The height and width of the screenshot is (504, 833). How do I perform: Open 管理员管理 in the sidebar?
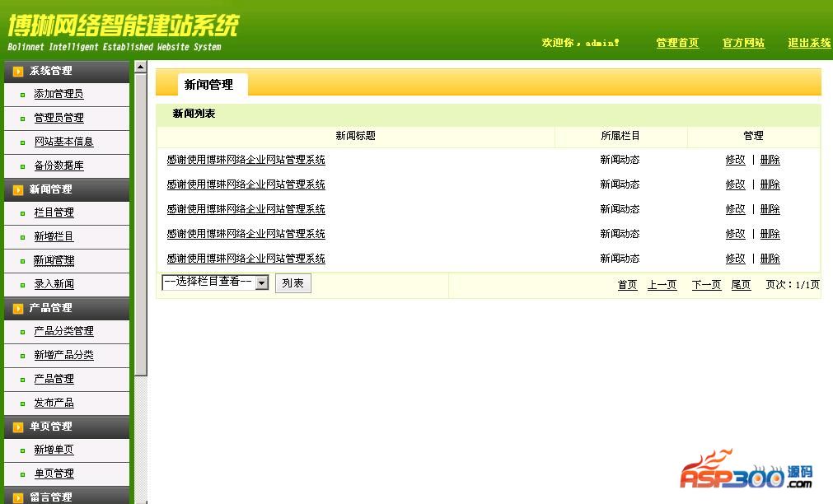pyautogui.click(x=58, y=118)
